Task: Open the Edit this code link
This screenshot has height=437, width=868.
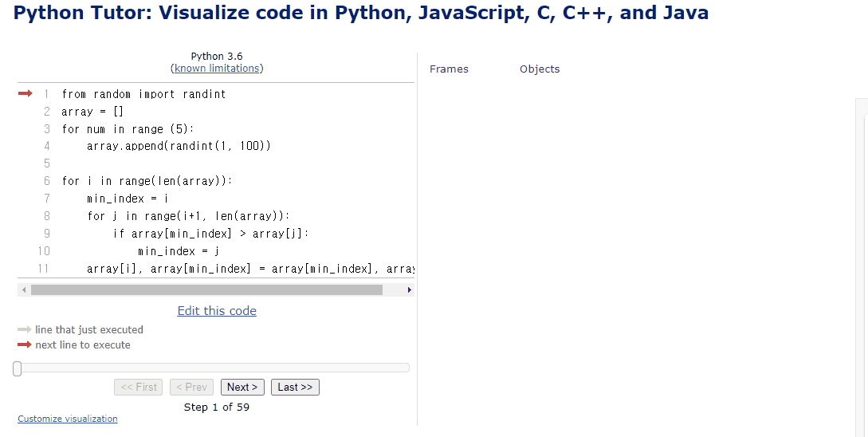Action: [217, 311]
